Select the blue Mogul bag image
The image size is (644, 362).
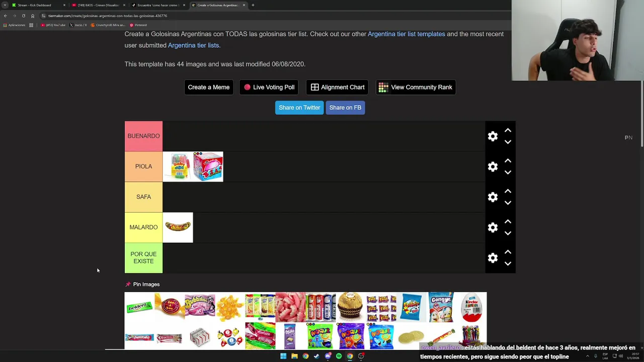tap(381, 336)
